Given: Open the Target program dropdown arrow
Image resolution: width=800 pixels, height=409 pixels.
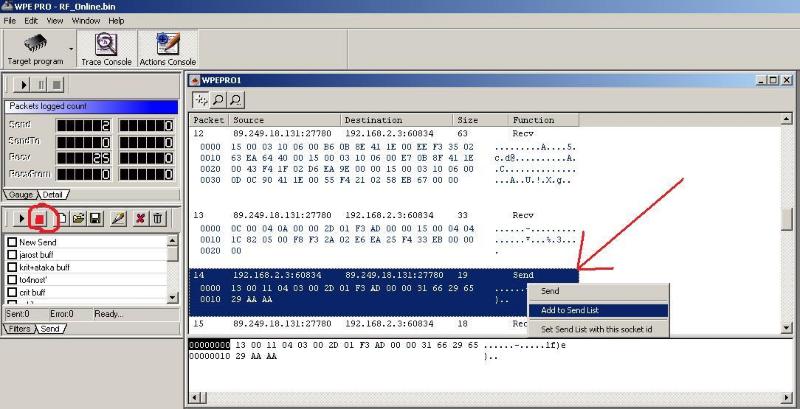Looking at the screenshot, I should [x=71, y=48].
